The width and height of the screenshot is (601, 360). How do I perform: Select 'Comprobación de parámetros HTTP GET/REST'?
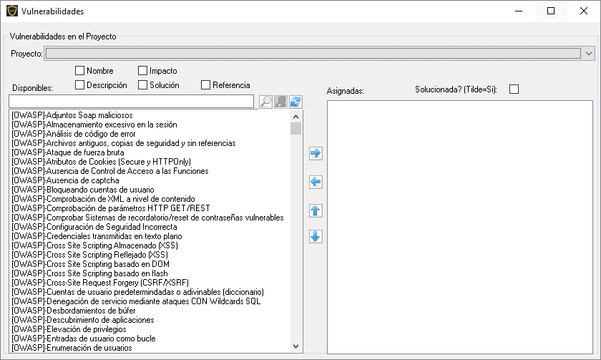pos(110,208)
